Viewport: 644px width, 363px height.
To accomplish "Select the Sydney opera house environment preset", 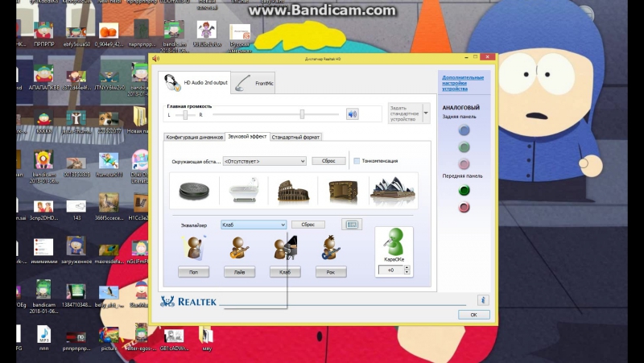I will tap(393, 191).
